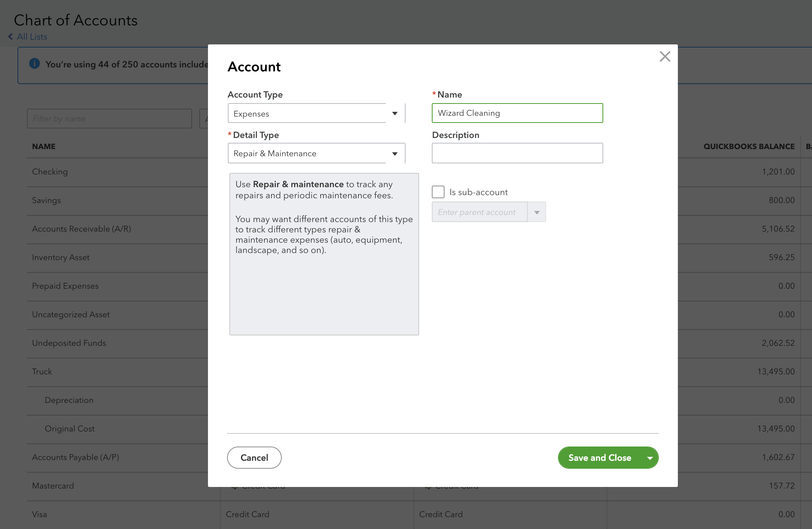Viewport: 812px width, 529px height.
Task: Click the back chevron beside All Lists
Action: pyautogui.click(x=10, y=36)
